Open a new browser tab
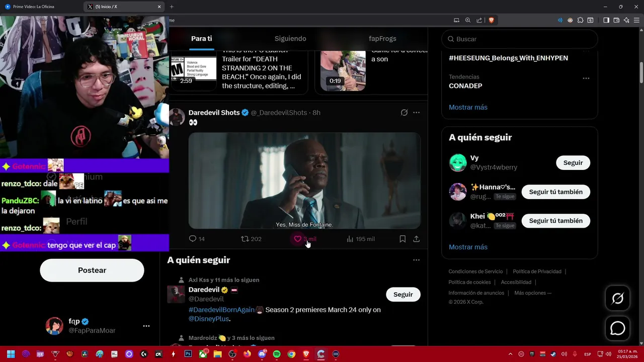644x362 pixels. [172, 7]
